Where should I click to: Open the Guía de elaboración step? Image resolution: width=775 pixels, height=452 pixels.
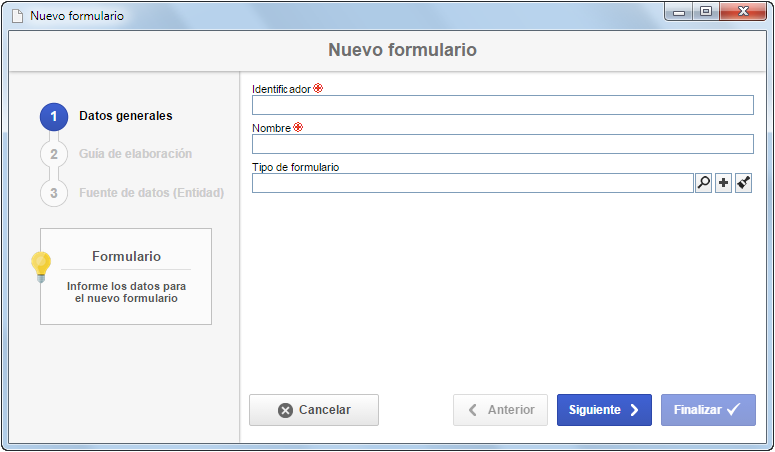coord(135,154)
